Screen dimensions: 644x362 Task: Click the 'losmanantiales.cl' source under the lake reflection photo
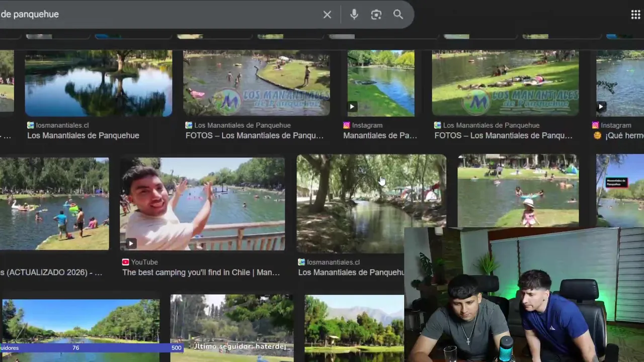[x=62, y=125]
